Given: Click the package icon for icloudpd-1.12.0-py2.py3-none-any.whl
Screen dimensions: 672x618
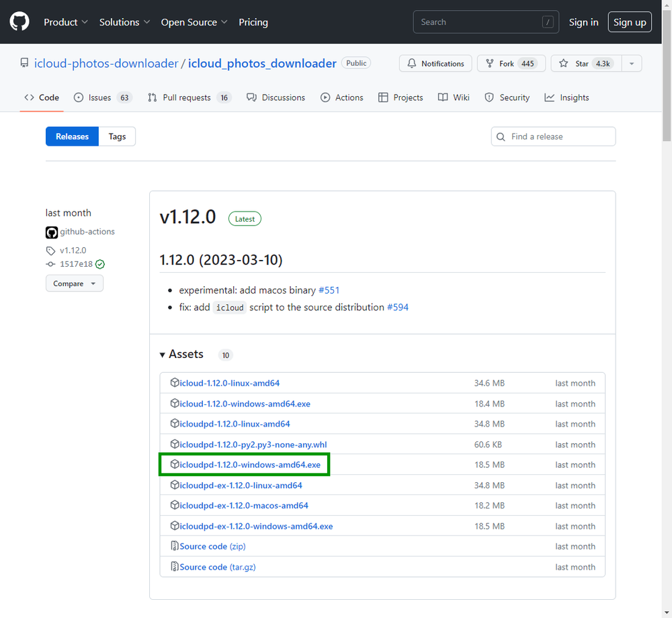Looking at the screenshot, I should pos(175,444).
